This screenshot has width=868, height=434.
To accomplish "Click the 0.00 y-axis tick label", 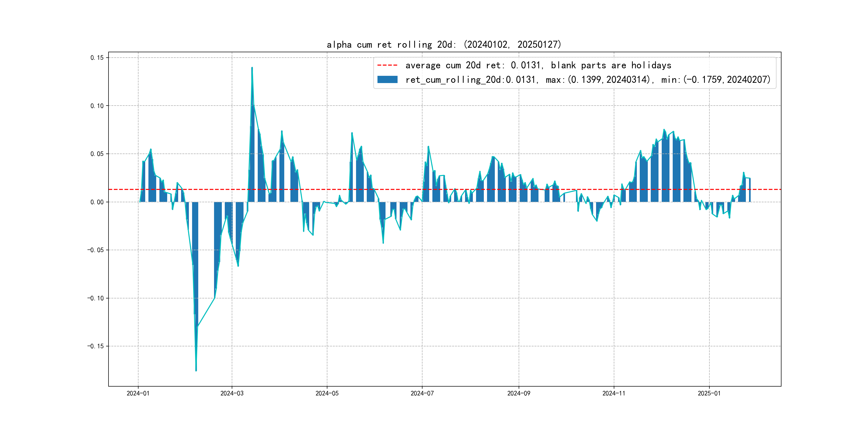I will [x=97, y=202].
